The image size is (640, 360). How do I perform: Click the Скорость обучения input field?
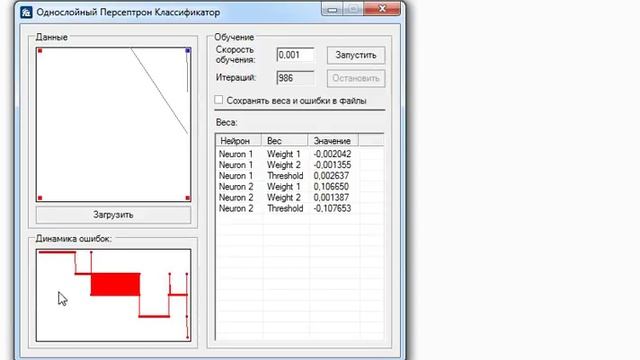[295, 55]
